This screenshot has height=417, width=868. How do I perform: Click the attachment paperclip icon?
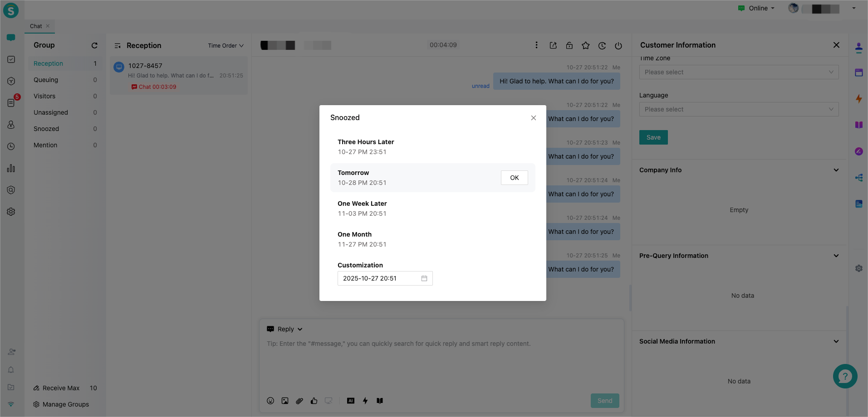pos(299,401)
